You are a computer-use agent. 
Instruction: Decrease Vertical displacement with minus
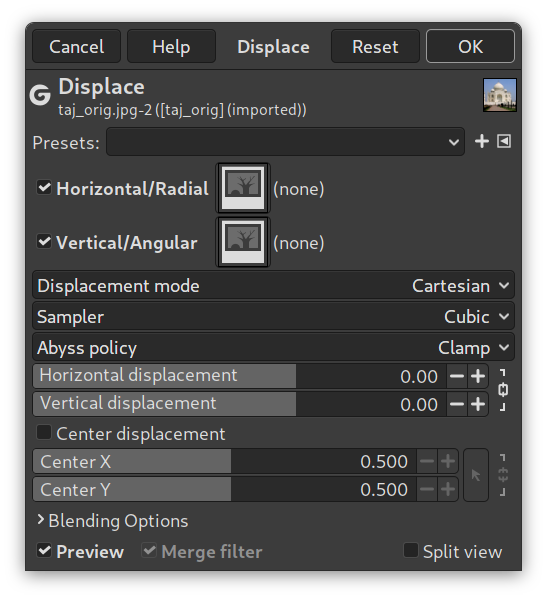pyautogui.click(x=457, y=404)
